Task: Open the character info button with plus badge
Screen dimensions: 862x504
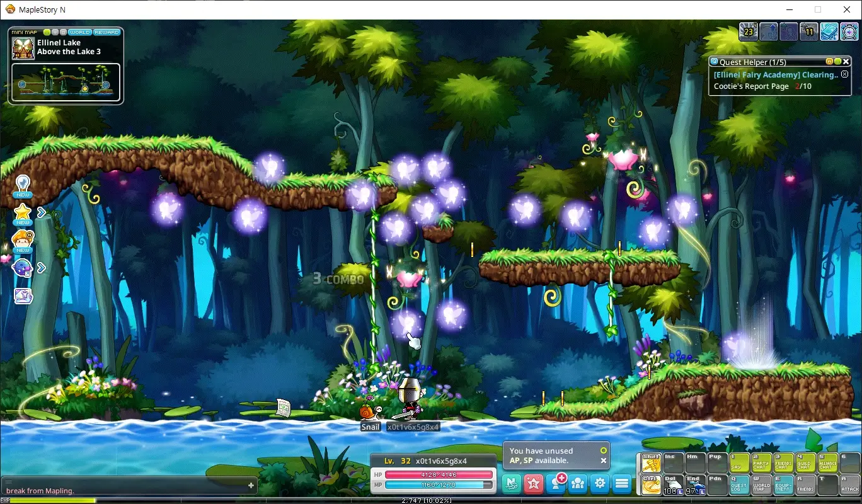Action: click(x=556, y=483)
